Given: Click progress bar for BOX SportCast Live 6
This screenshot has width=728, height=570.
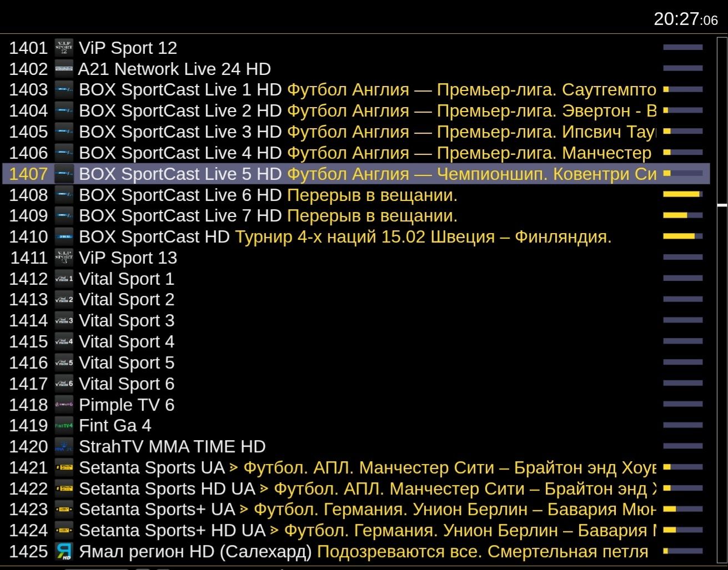Looking at the screenshot, I should pos(683,194).
